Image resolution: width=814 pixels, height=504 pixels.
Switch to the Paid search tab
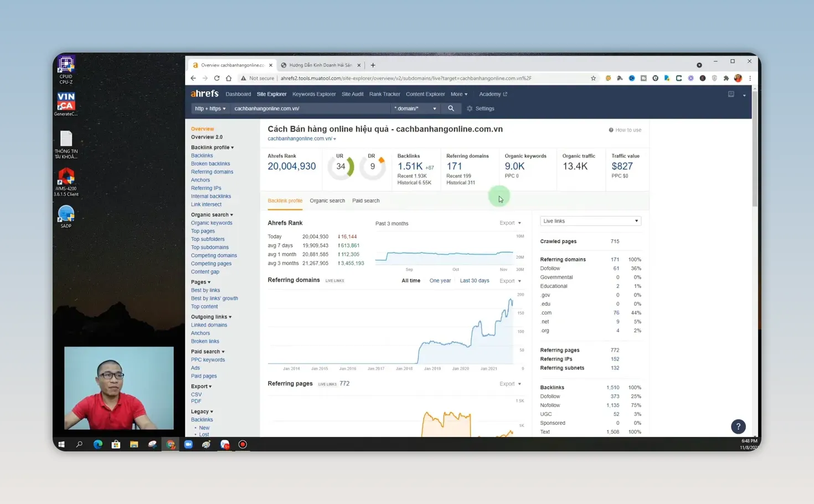click(x=365, y=201)
